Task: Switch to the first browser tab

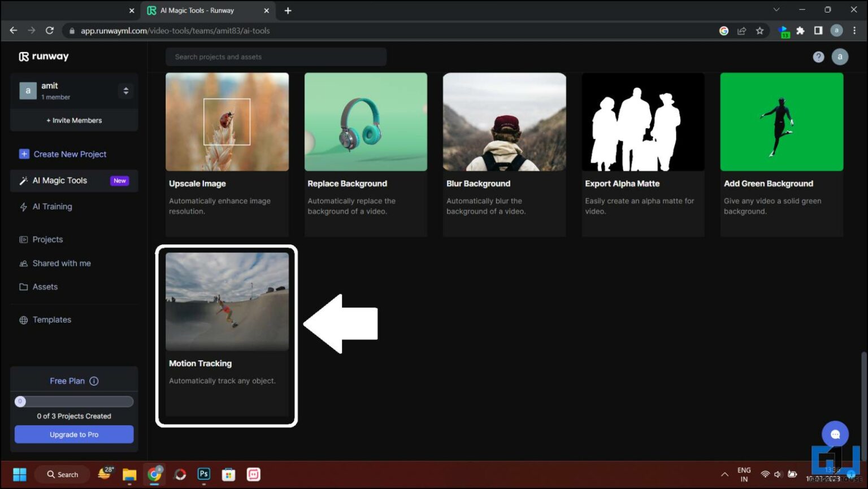Action: coord(68,10)
